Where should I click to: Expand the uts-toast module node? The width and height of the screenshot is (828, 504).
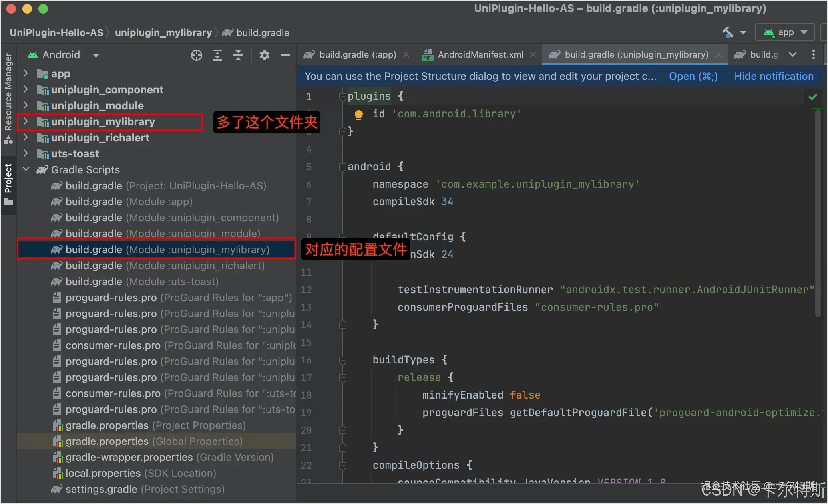[26, 153]
